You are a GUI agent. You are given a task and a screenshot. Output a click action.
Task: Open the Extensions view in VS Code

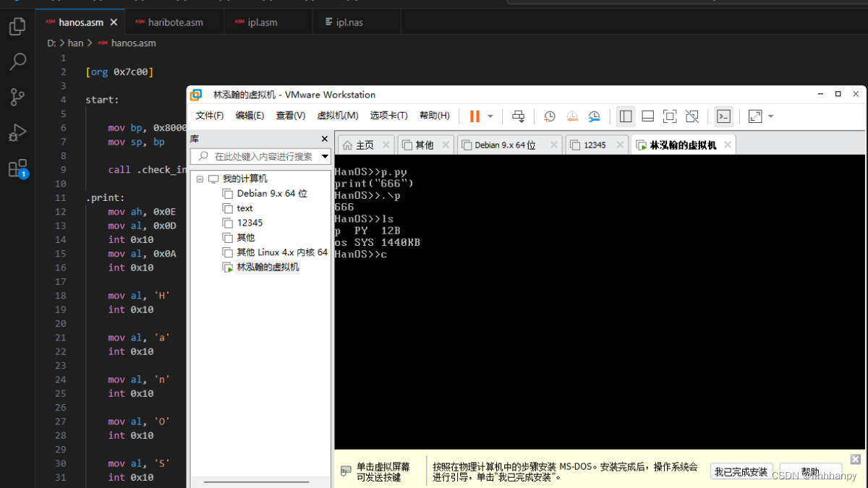[x=17, y=168]
